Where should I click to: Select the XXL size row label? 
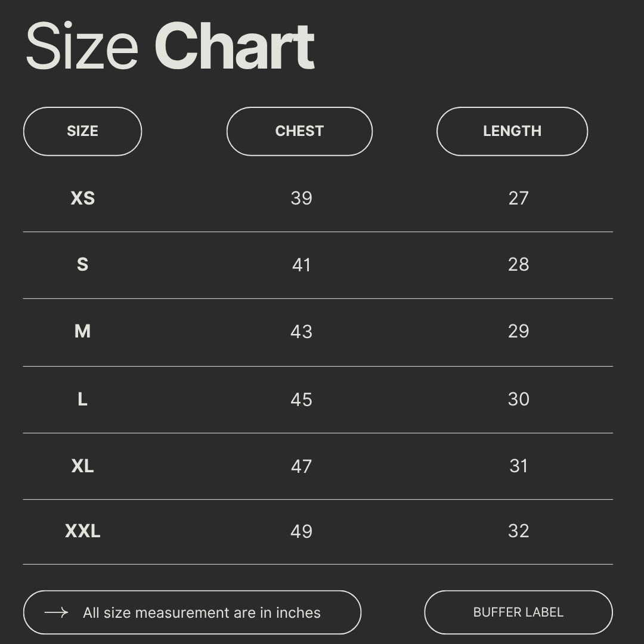pos(82,531)
